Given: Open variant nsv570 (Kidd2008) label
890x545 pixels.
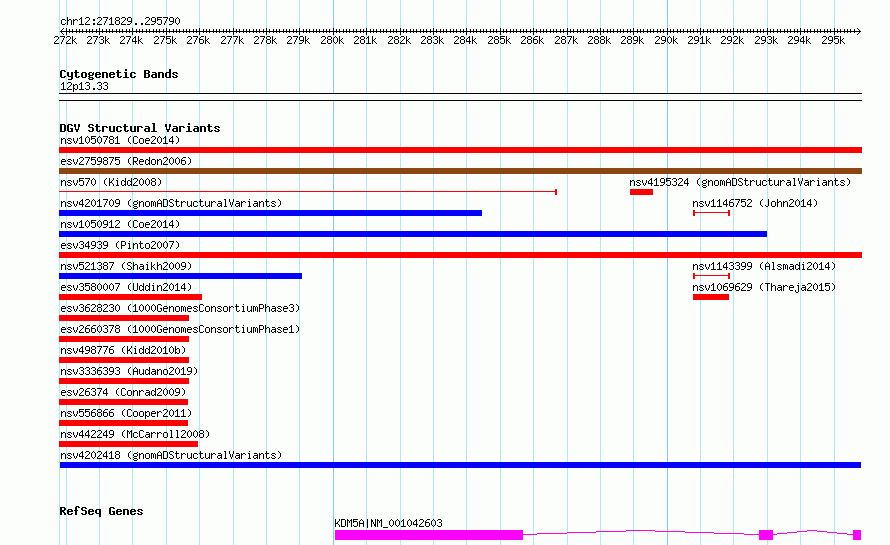Looking at the screenshot, I should [111, 182].
